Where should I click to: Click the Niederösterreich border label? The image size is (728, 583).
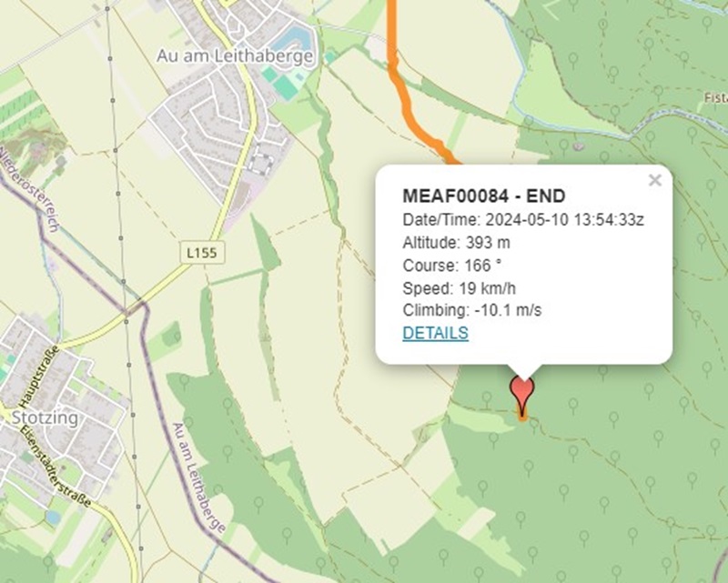(30, 189)
